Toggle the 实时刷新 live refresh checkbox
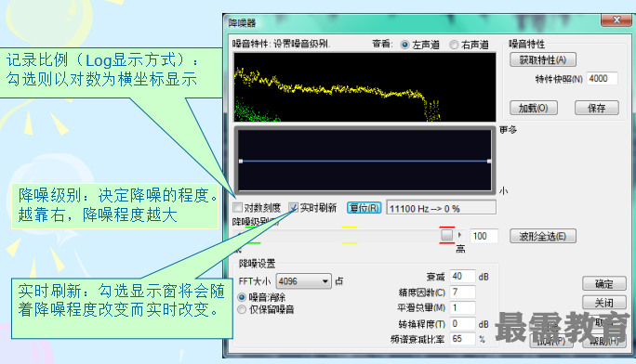The image size is (636, 364). pyautogui.click(x=294, y=208)
